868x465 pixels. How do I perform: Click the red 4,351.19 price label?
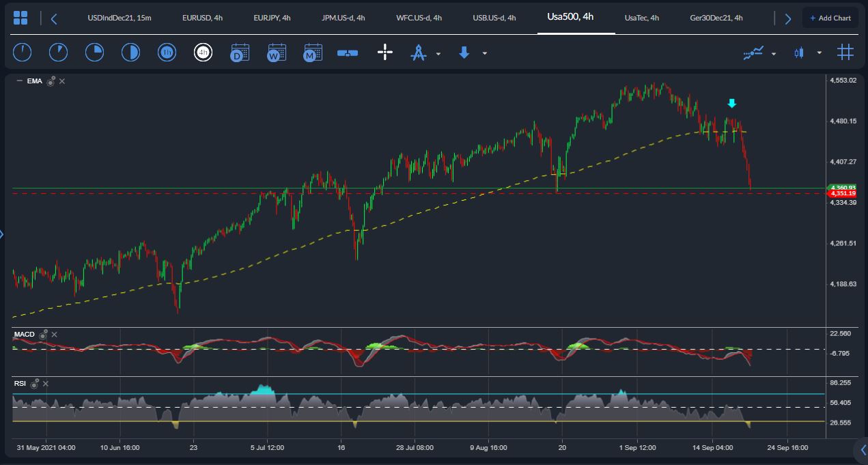[x=842, y=193]
